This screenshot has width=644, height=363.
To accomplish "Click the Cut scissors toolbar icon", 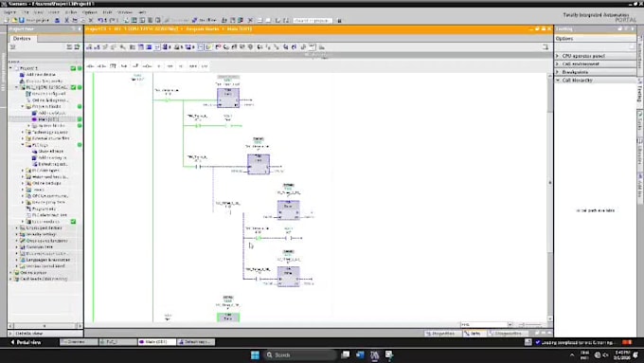I will tap(66, 20).
